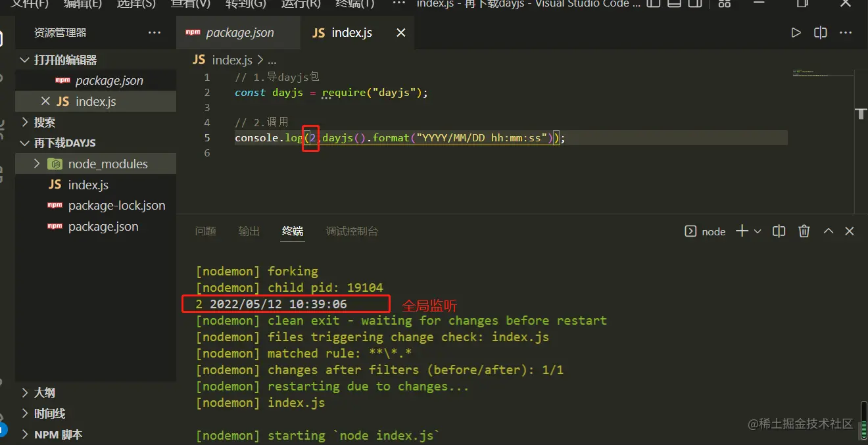Viewport: 868px width, 445px height.
Task: Click terminal line 'matched rule: **\*.*'
Action: (304, 353)
